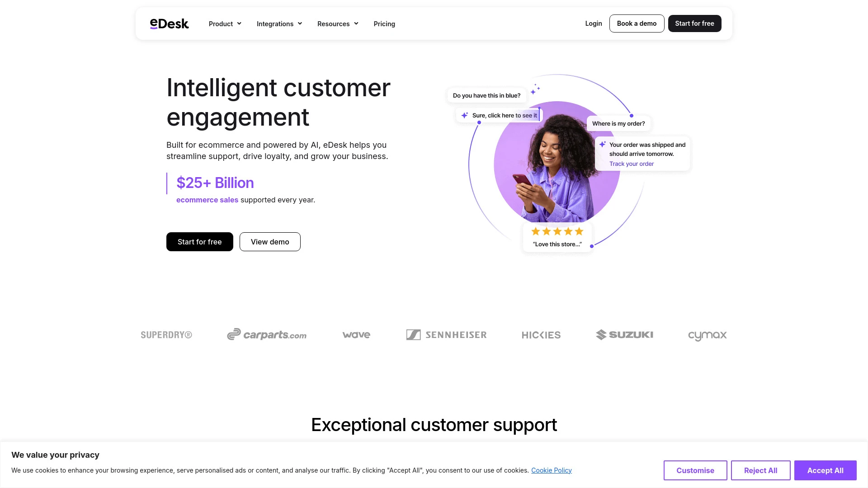Click the Book a demo button
Viewport: 868px width, 488px height.
(637, 23)
